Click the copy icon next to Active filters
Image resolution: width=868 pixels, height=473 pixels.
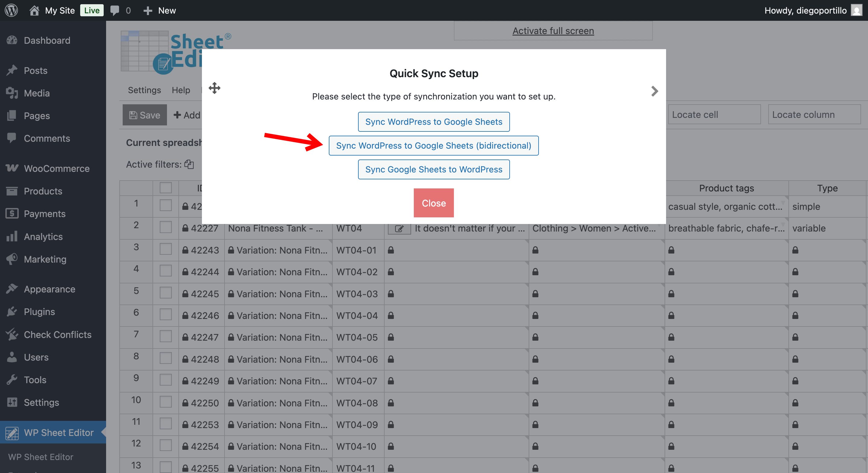pyautogui.click(x=189, y=164)
